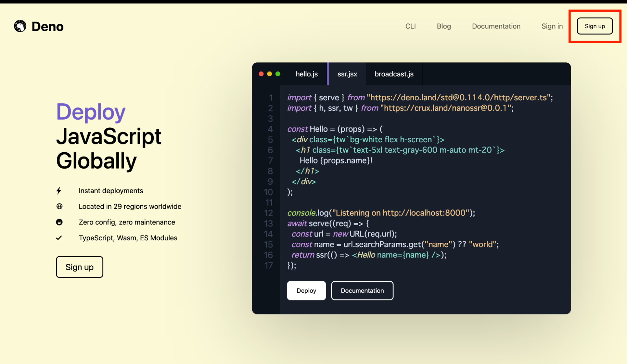Select the ssr.jsx tab
The height and width of the screenshot is (364, 627).
pos(347,74)
